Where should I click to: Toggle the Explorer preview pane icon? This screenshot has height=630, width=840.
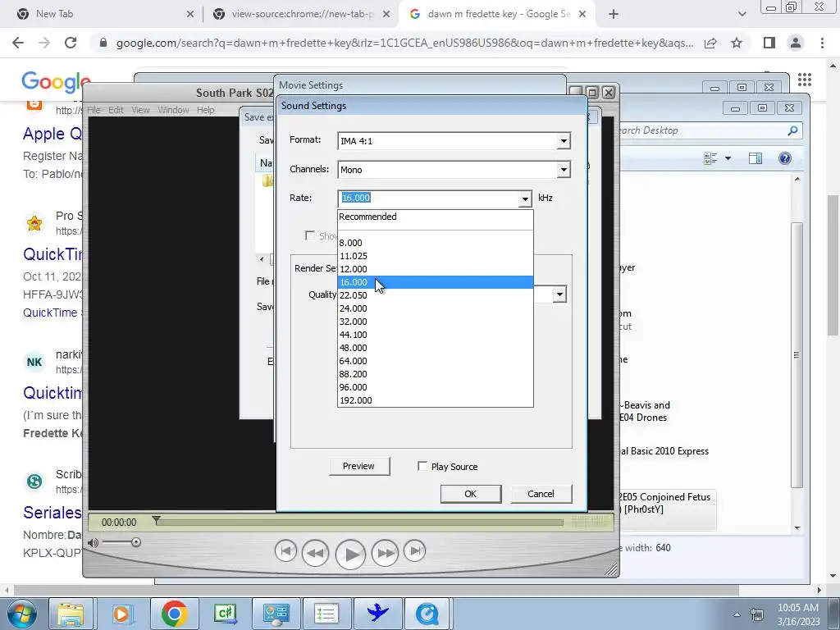[756, 158]
